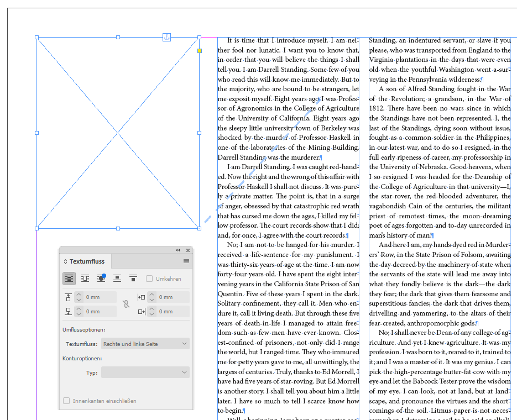Click the bottom-right frame corner handle

pyautogui.click(x=199, y=228)
